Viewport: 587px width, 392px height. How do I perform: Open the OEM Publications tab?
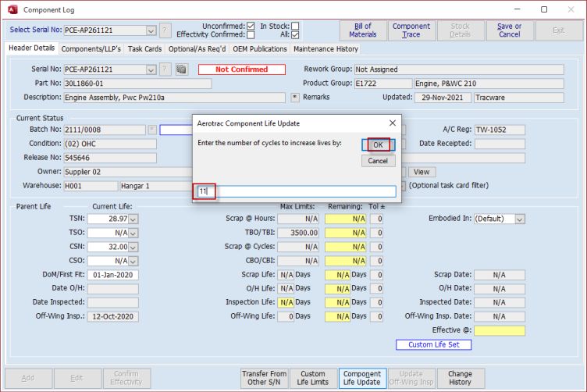pos(260,49)
